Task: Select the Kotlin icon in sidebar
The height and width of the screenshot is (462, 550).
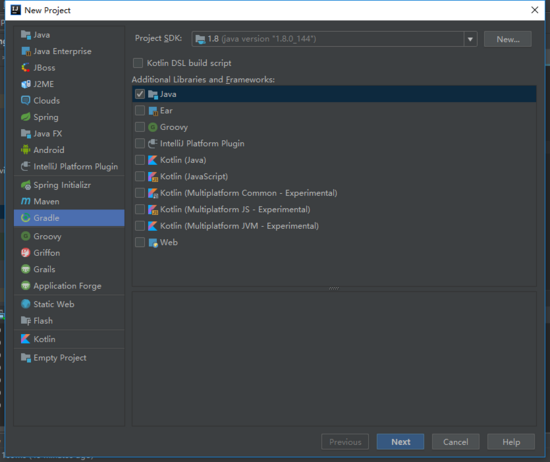Action: (x=26, y=339)
